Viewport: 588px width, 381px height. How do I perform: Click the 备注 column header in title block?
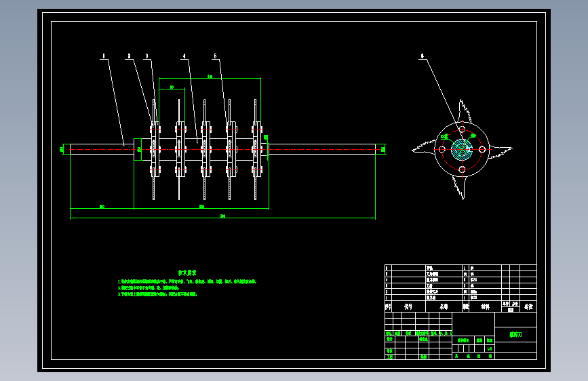[528, 306]
